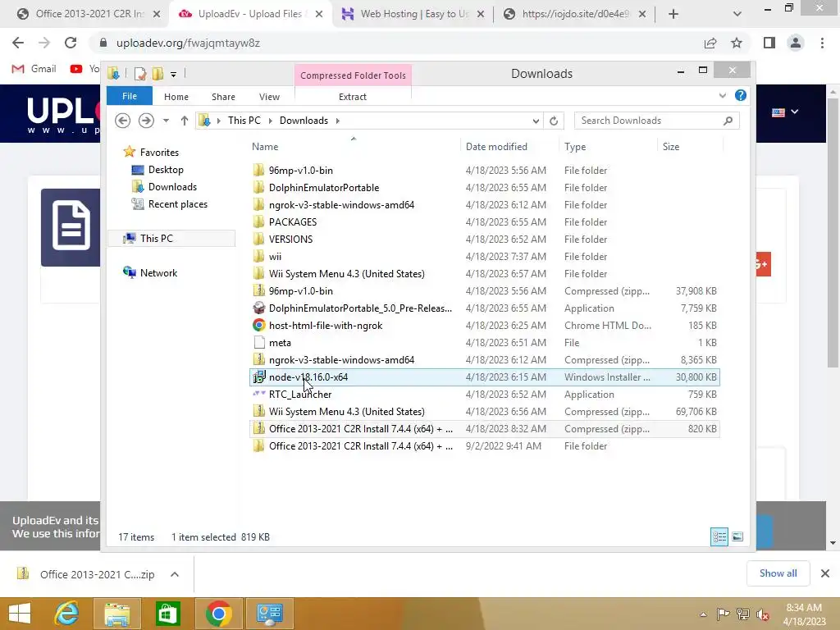This screenshot has width=840, height=630.
Task: Open the View ribbon tab
Action: tap(269, 97)
